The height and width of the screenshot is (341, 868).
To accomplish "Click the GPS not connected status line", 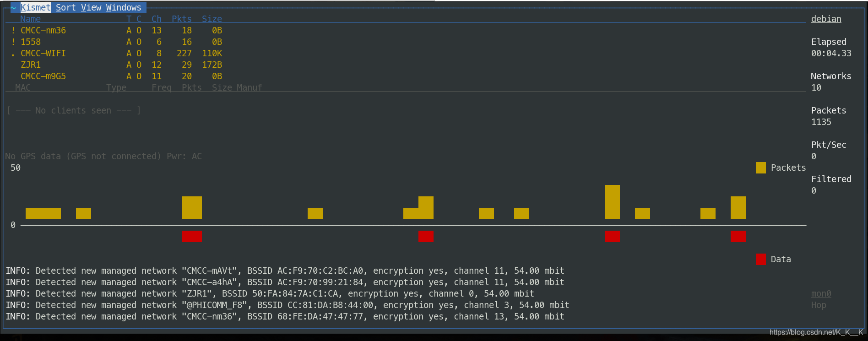I will [x=103, y=156].
